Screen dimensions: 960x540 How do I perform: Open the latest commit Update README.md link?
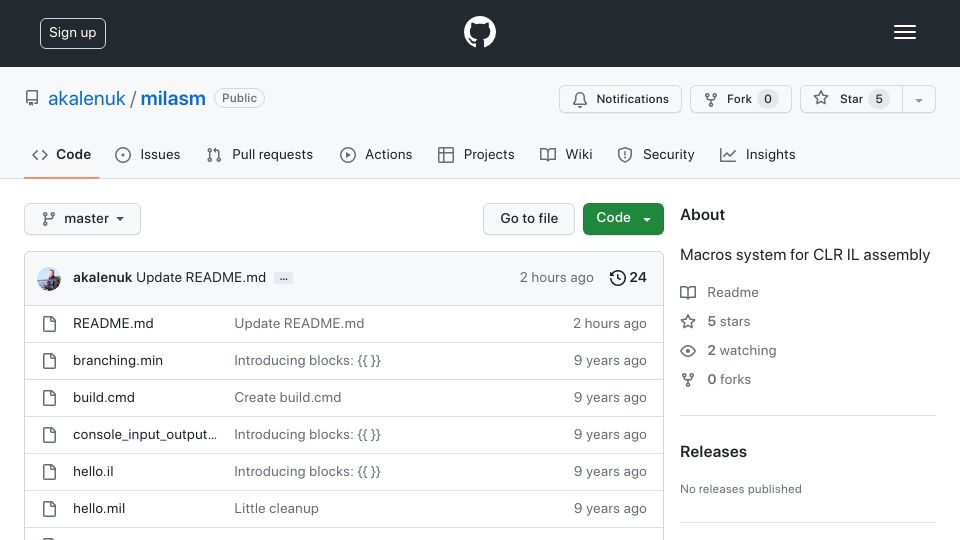coord(201,277)
